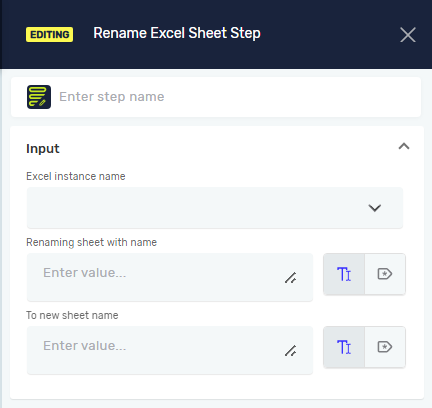Focus the To new sheet name value field
The height and width of the screenshot is (408, 432).
pos(170,350)
